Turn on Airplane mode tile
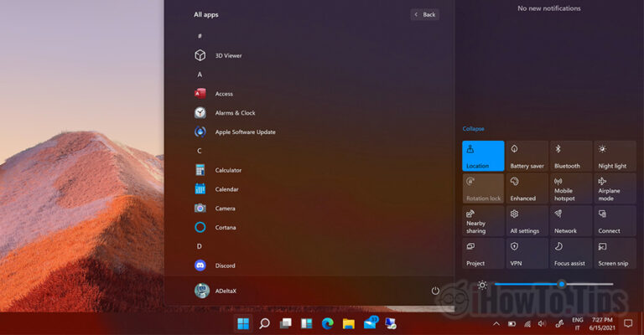Screen dimensions: 644x335 click(x=615, y=188)
